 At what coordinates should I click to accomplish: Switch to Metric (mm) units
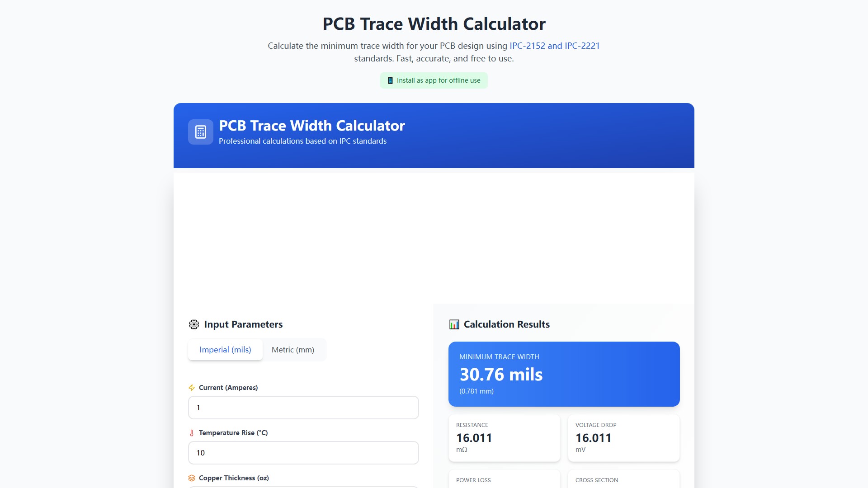tap(293, 350)
